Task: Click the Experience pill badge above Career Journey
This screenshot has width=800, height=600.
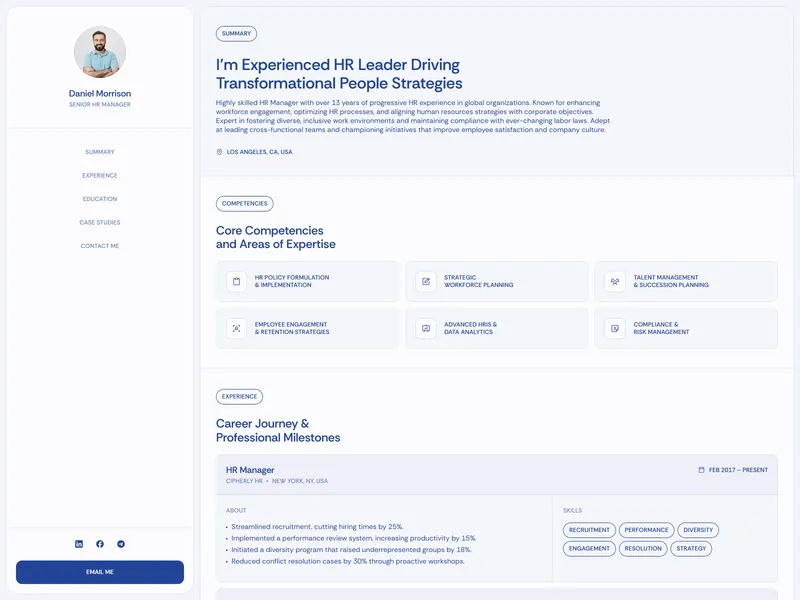Action: (x=239, y=396)
